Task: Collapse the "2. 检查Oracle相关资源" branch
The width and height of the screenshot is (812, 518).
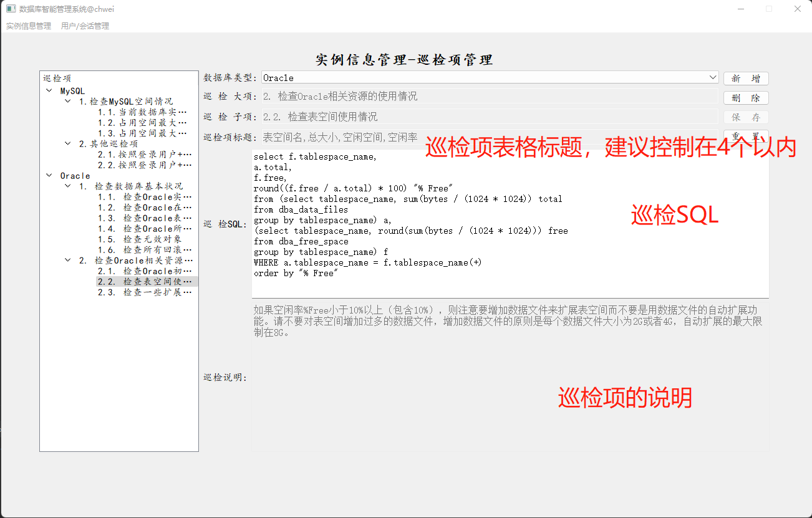Action: (x=67, y=260)
